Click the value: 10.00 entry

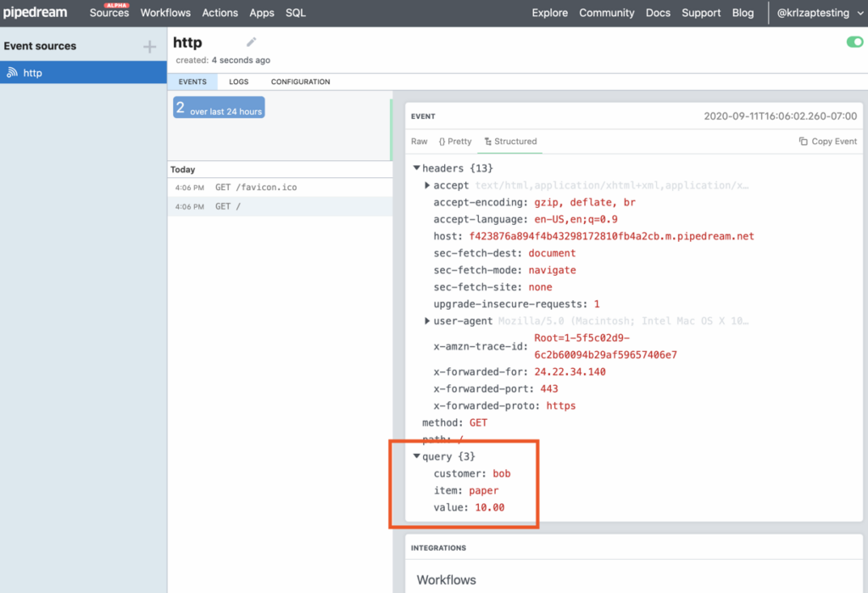(x=469, y=507)
